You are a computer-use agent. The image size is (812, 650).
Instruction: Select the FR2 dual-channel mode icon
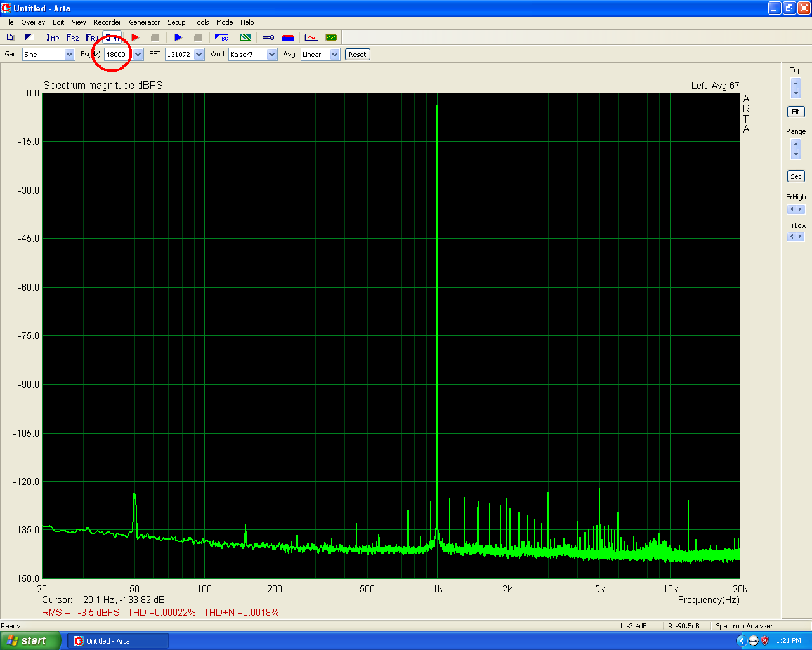click(72, 37)
